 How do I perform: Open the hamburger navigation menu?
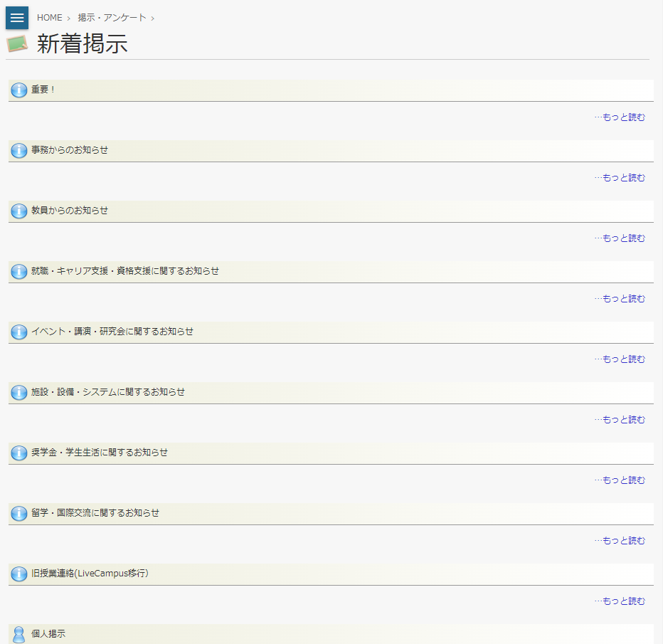(17, 18)
